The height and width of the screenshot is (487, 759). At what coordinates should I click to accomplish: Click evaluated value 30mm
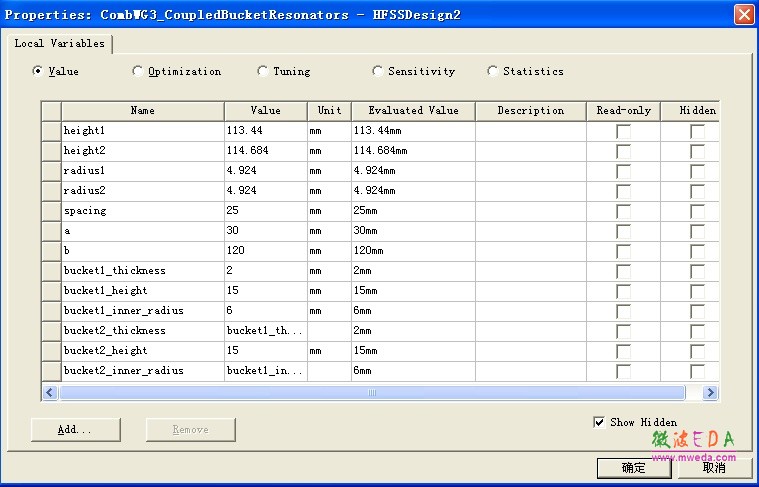tap(413, 231)
